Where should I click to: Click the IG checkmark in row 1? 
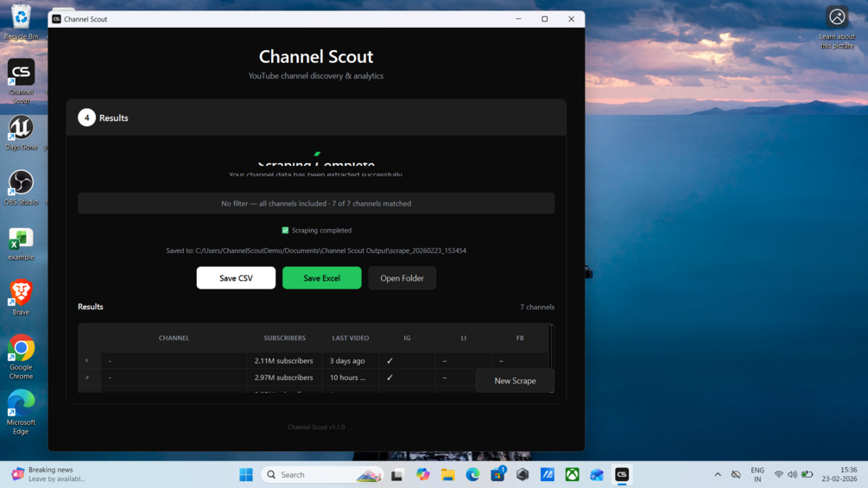390,361
